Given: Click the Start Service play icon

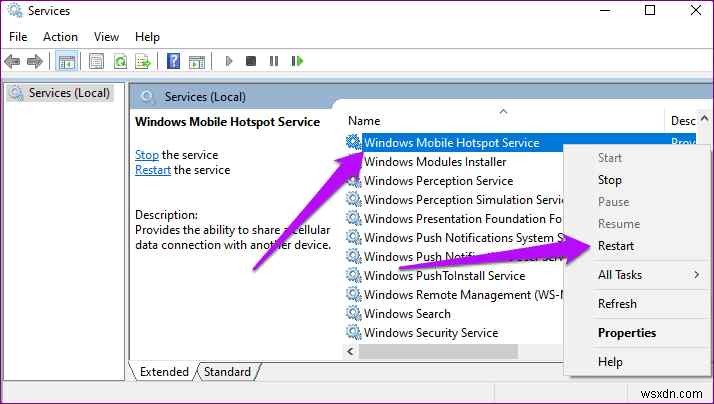Looking at the screenshot, I should [x=229, y=61].
